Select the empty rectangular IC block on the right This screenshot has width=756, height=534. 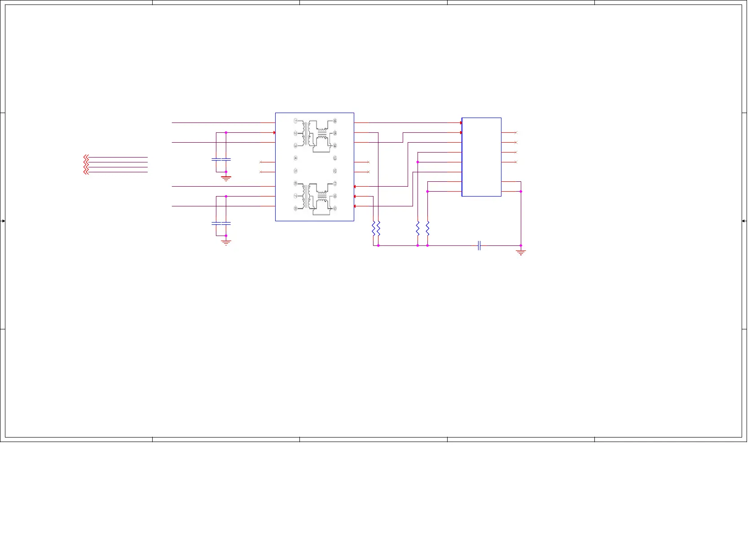click(x=481, y=157)
